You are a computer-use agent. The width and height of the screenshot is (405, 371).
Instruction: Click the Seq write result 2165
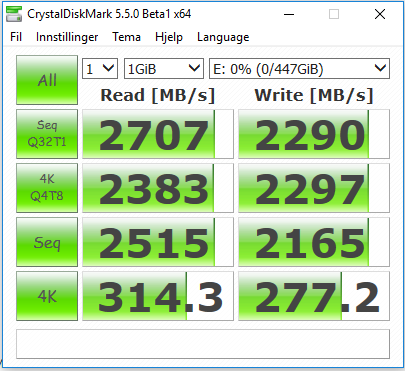point(314,242)
